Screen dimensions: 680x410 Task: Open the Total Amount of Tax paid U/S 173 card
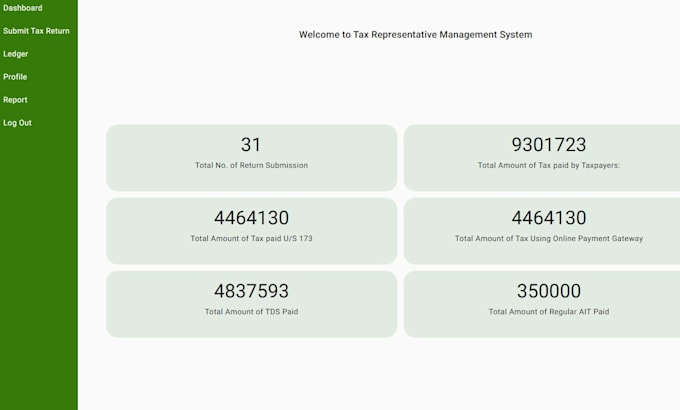pos(252,231)
